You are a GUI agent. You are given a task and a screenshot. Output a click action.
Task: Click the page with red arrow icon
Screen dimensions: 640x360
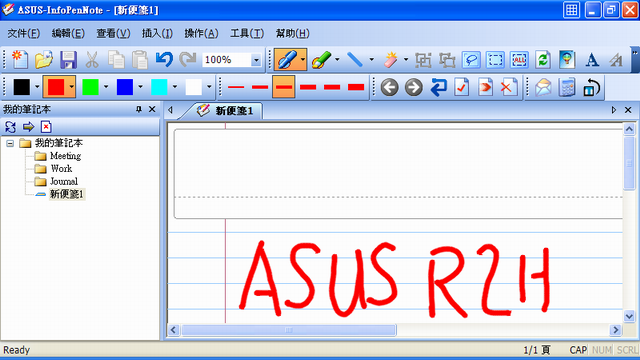tap(485, 87)
